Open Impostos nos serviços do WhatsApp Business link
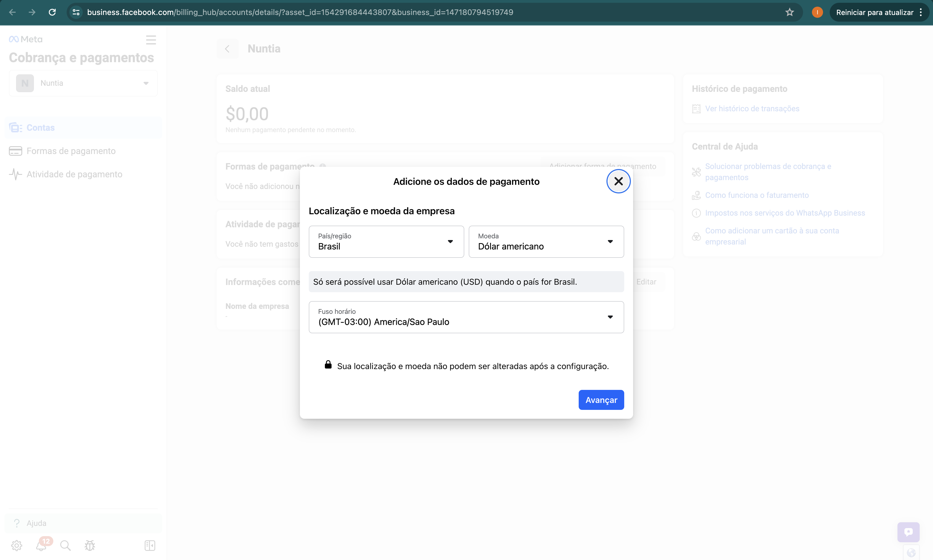933x560 pixels. point(785,213)
